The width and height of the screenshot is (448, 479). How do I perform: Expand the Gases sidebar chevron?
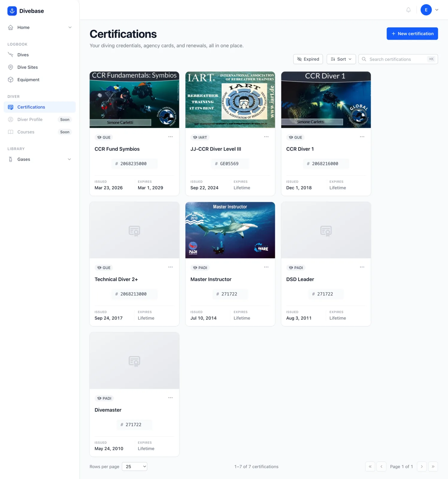coord(69,159)
